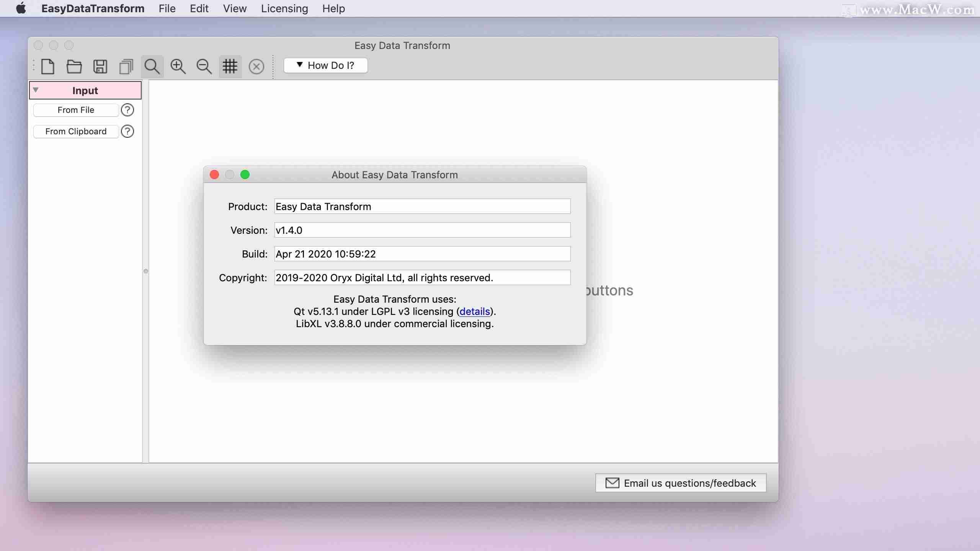This screenshot has height=551, width=980.
Task: Open the Apple menu
Action: click(21, 8)
